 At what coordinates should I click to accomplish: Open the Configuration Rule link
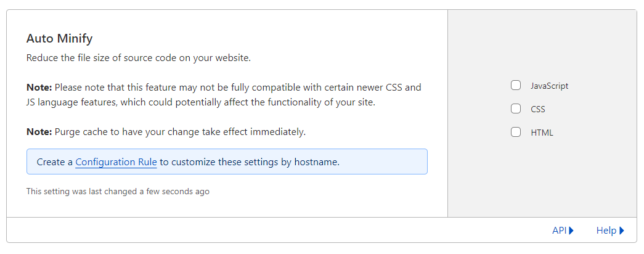point(116,162)
